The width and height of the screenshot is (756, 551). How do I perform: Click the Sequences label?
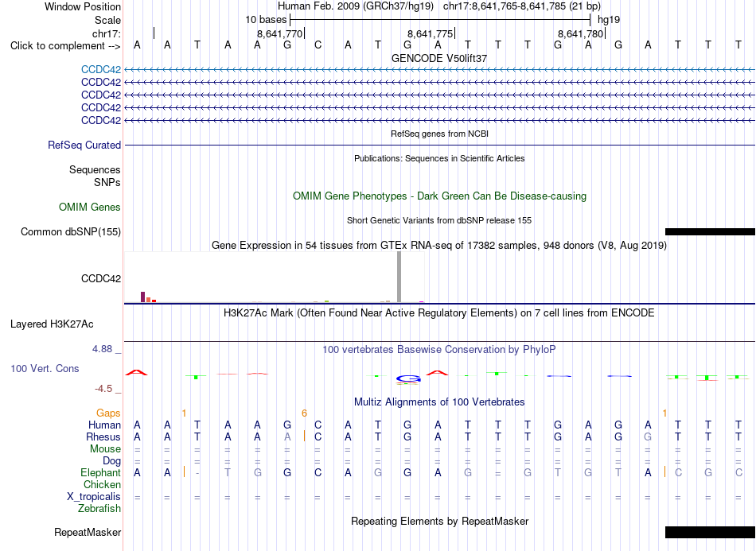(95, 169)
